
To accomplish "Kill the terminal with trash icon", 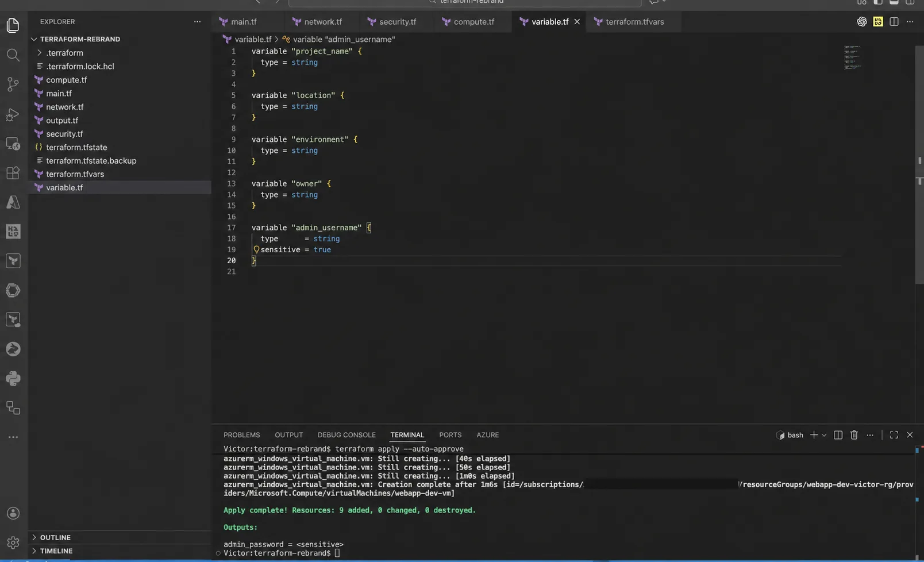I will coord(854,435).
